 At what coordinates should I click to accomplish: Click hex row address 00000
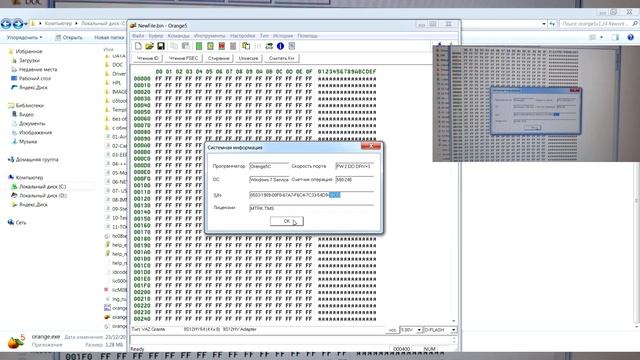(x=142, y=78)
